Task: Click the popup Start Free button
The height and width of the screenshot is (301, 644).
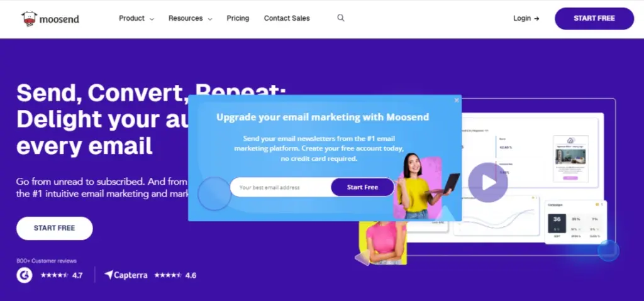Action: (x=362, y=187)
